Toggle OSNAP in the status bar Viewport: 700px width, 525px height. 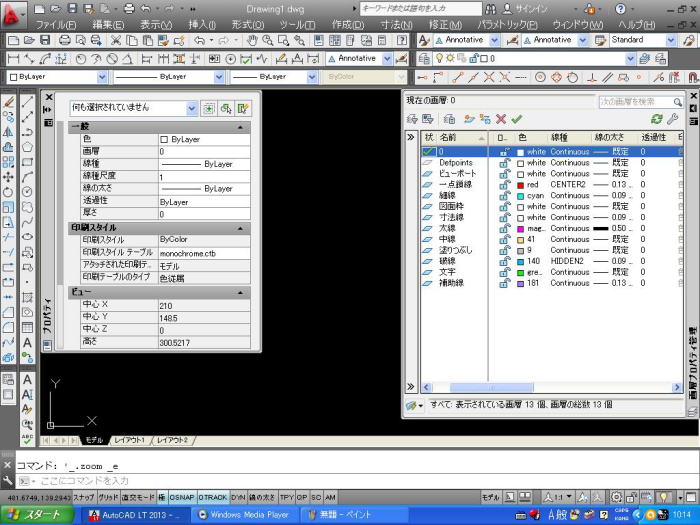coord(182,497)
